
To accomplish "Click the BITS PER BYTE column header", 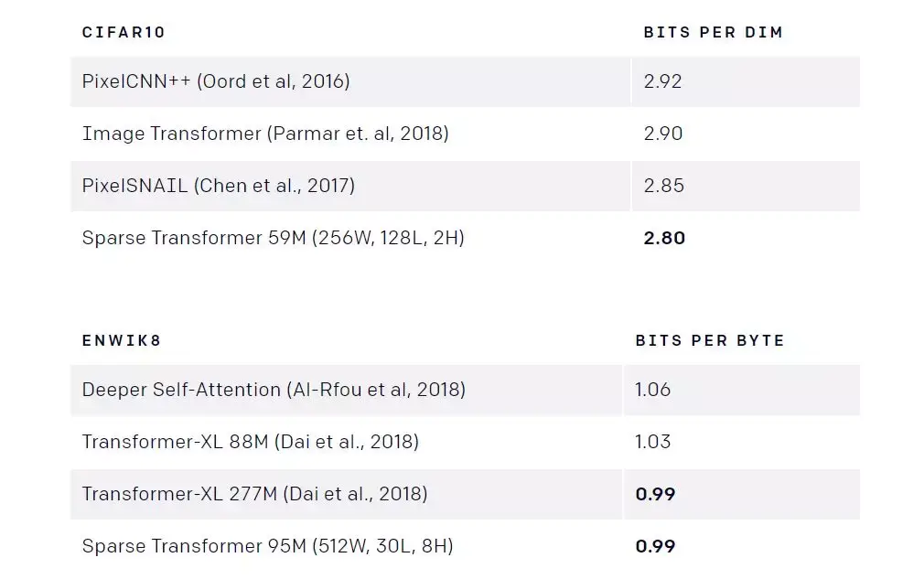I will point(710,340).
